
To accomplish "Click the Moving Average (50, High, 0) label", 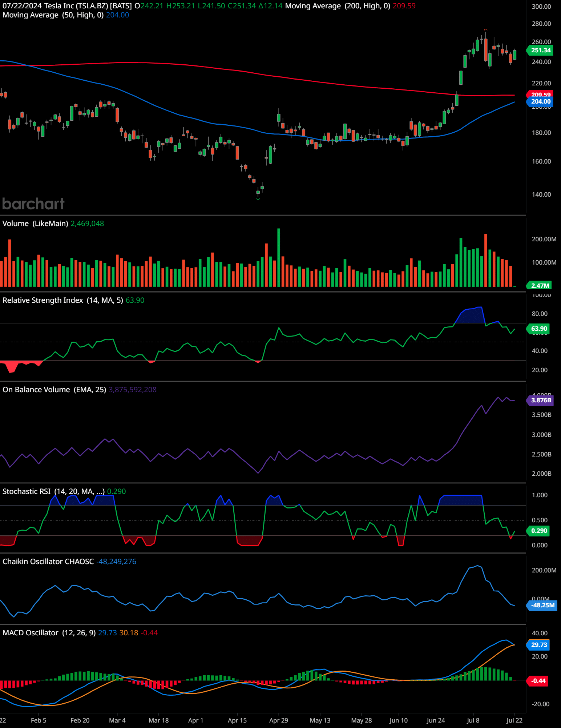I will [53, 15].
